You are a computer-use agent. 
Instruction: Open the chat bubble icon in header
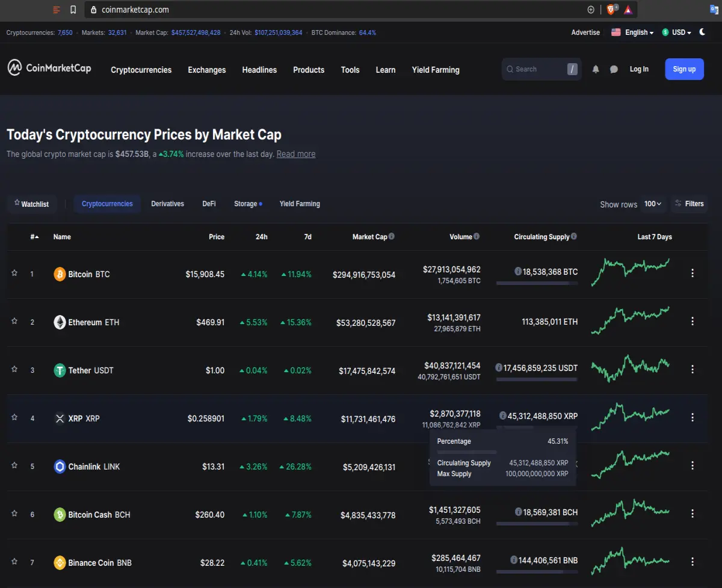tap(614, 69)
